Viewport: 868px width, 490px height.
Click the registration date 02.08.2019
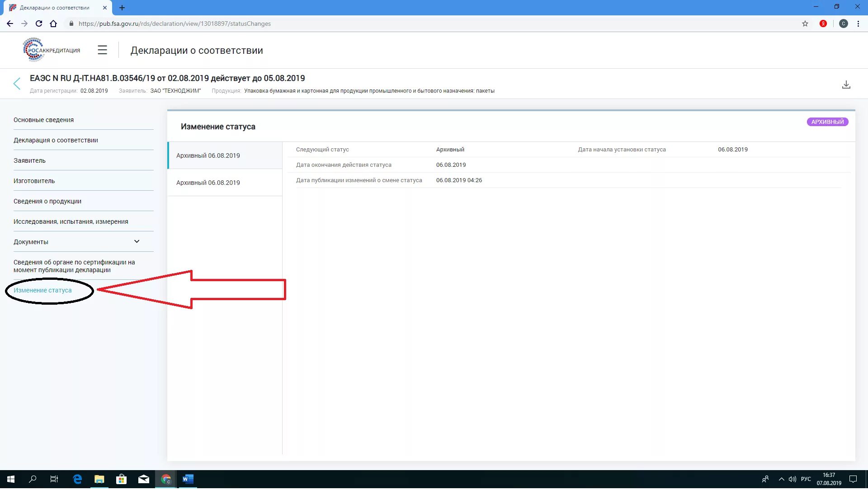[94, 91]
